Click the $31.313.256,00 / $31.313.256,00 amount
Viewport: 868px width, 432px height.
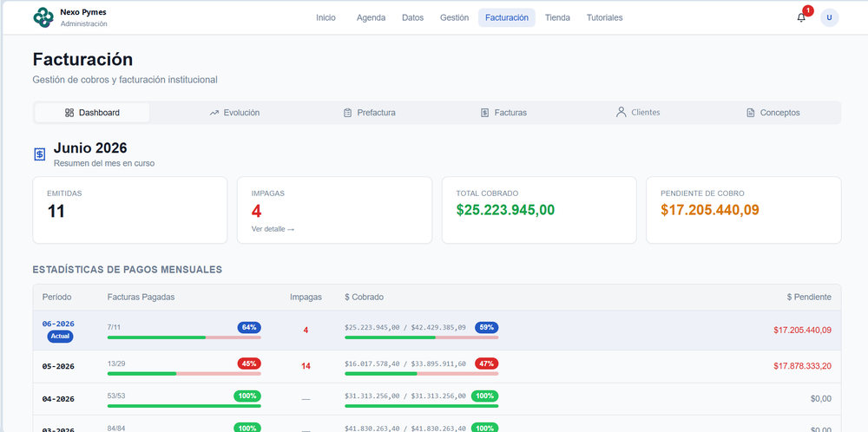pos(405,396)
